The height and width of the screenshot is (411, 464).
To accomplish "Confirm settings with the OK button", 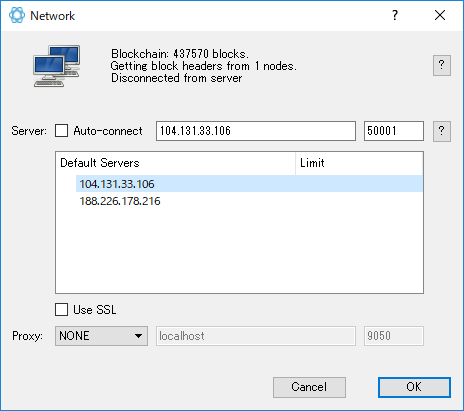I will (414, 387).
